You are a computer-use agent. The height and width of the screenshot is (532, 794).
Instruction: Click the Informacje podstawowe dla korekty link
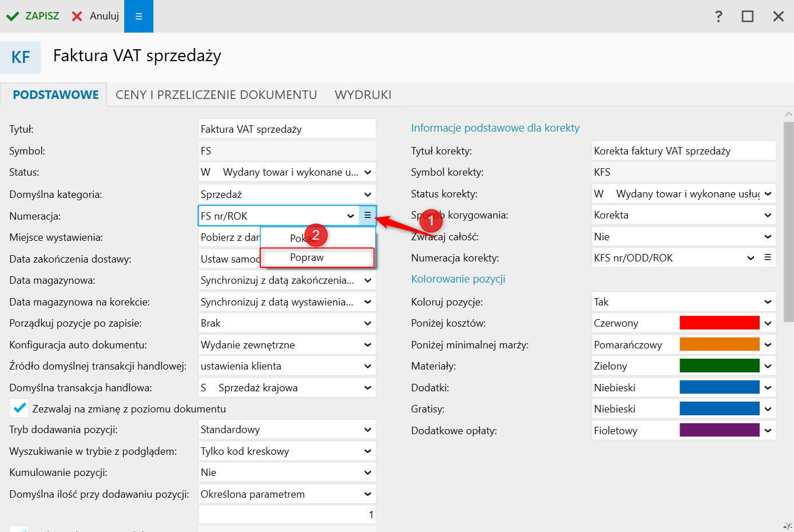(x=495, y=128)
